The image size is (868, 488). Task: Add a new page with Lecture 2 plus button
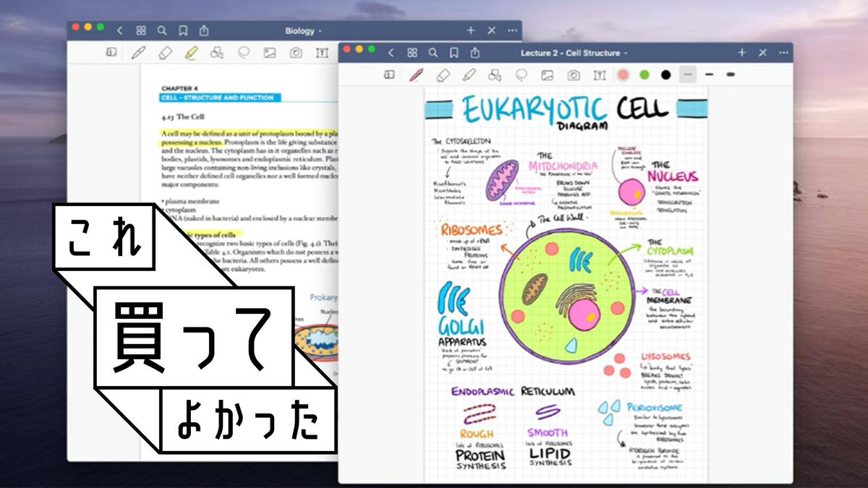tap(741, 53)
